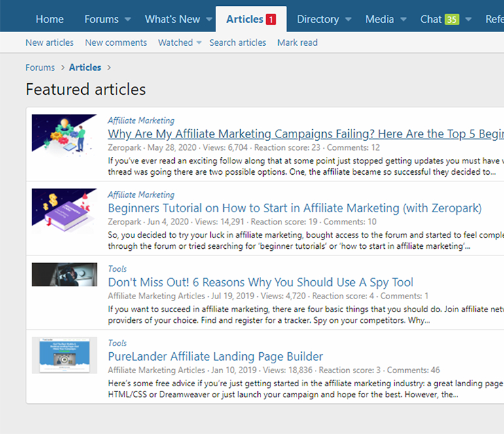Viewport: 504px width, 434px height.
Task: Expand the Directory dropdown arrow
Action: (348, 20)
